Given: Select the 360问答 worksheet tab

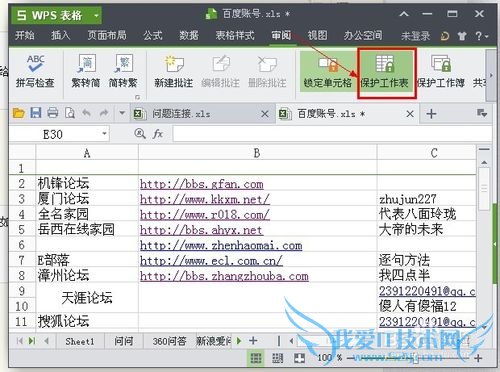Looking at the screenshot, I should tap(169, 341).
